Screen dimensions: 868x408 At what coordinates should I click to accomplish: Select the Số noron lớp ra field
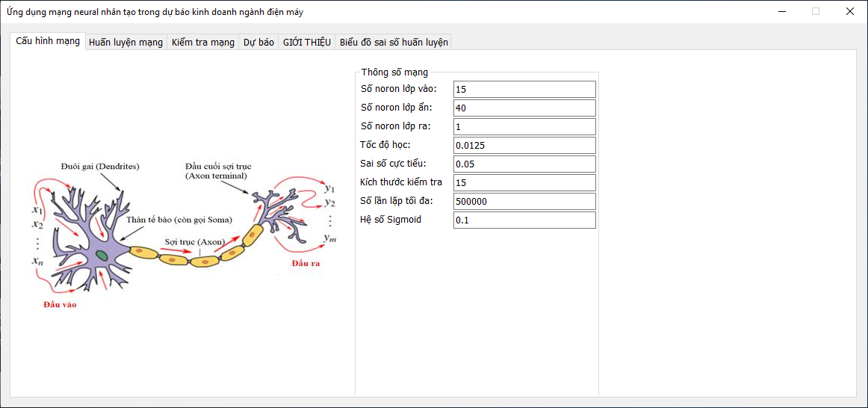coord(524,127)
